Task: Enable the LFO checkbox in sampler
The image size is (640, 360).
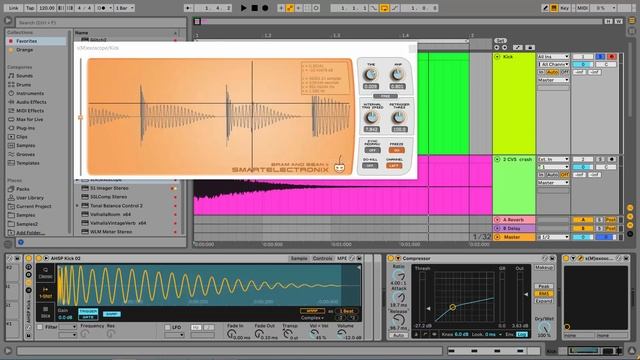Action: coord(167,327)
